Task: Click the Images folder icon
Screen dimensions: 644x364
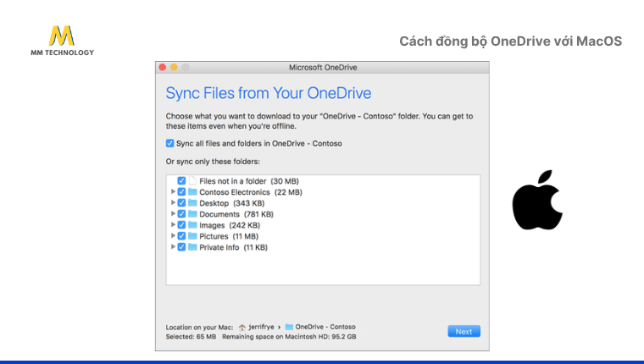Action: (x=192, y=225)
